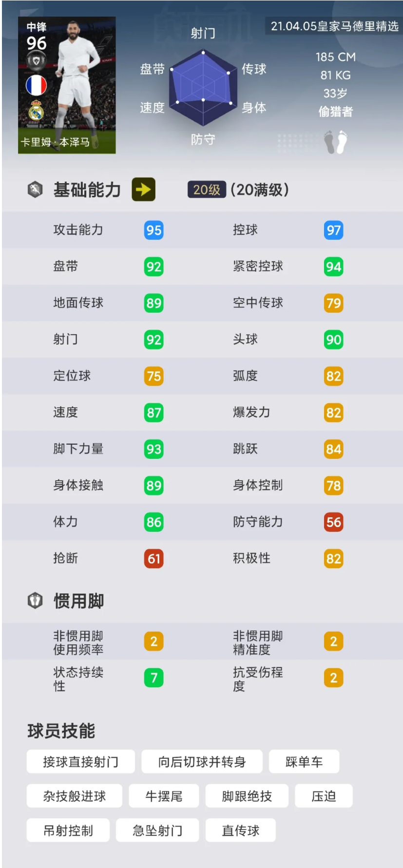Click the footprint preferred-foot icon
The height and width of the screenshot is (868, 403).
tap(336, 142)
